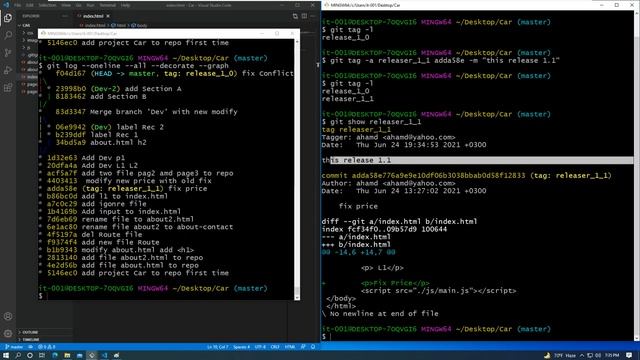Image resolution: width=640 pixels, height=360 pixels.
Task: Open Edit menu in VS Code
Action: click(x=30, y=5)
